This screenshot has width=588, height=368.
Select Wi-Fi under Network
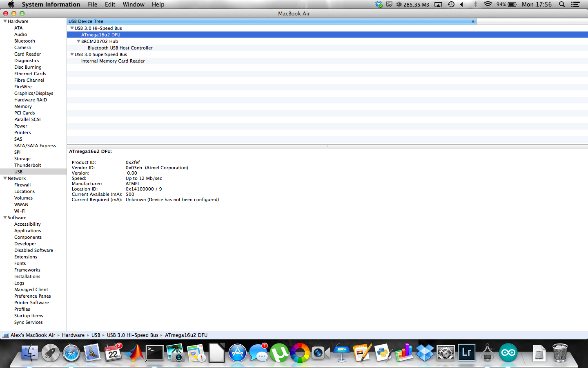[x=20, y=211]
